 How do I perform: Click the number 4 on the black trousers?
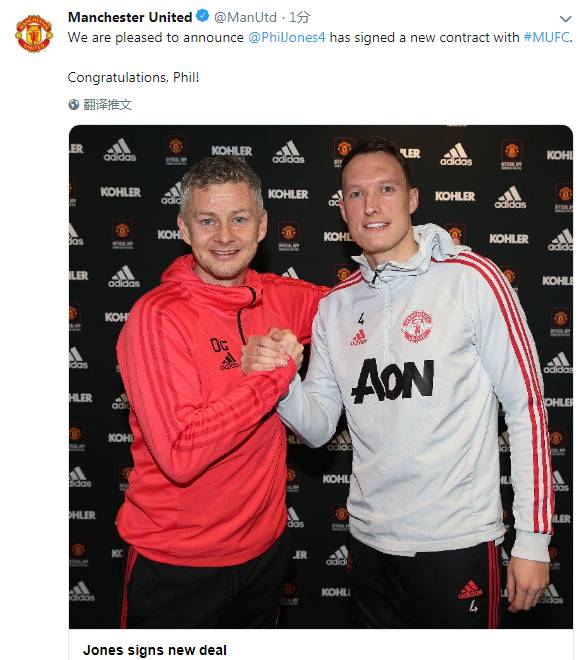pos(473,606)
